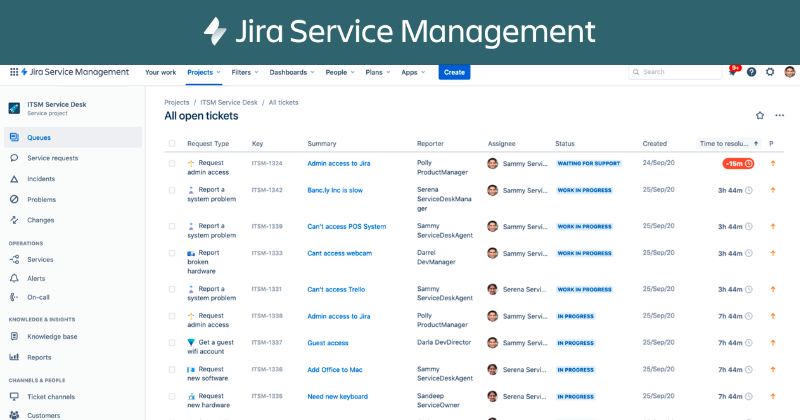Click the Projects breadcrumb link

177,103
